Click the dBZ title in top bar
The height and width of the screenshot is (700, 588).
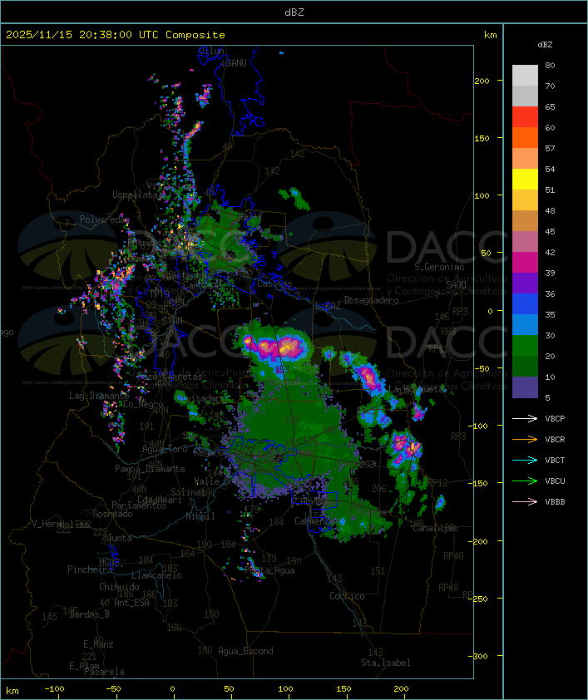coord(294,12)
